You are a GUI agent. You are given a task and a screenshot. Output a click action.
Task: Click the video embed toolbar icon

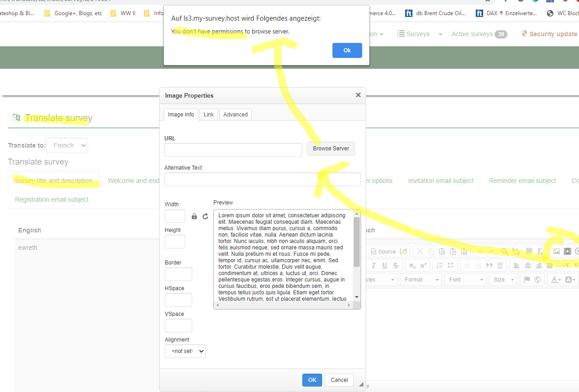point(568,251)
